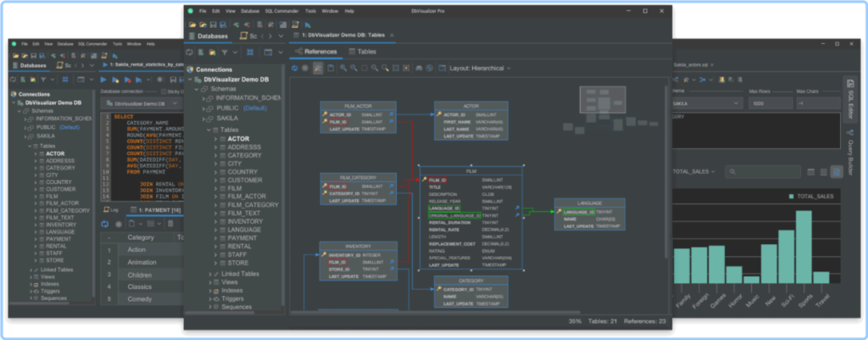This screenshot has height=340, width=868.
Task: Click the refresh icon in front Databases panel toolbar
Action: 189,52
